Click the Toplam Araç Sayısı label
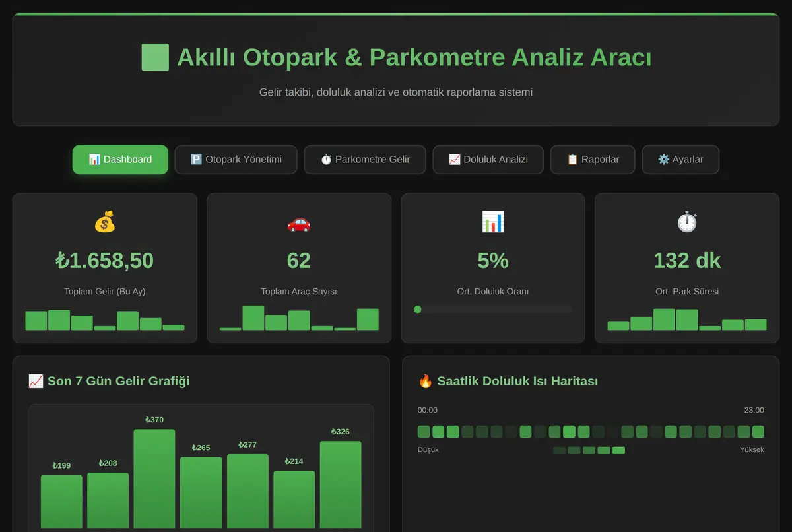 click(x=299, y=291)
